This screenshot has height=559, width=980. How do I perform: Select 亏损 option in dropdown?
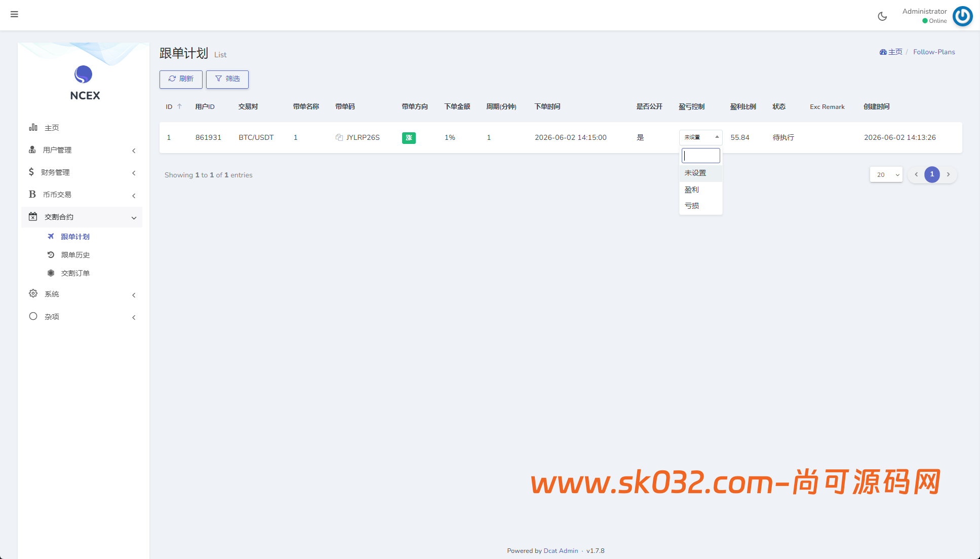(700, 206)
